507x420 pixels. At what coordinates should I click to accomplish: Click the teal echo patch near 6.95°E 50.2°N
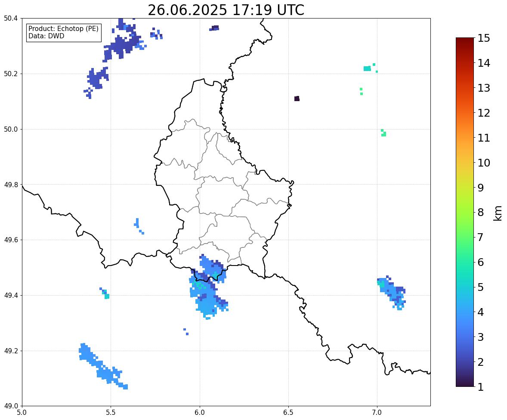tap(367, 68)
